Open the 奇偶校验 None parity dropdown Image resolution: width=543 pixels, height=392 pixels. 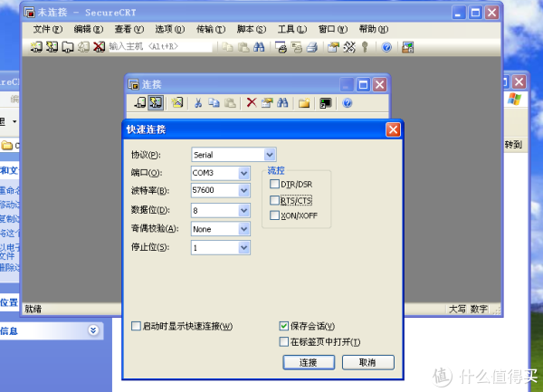click(243, 229)
